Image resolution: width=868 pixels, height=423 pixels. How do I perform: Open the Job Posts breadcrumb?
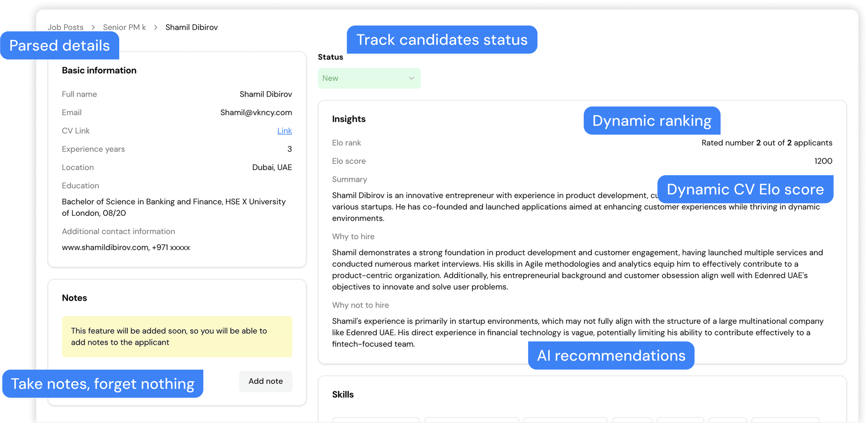(x=66, y=27)
